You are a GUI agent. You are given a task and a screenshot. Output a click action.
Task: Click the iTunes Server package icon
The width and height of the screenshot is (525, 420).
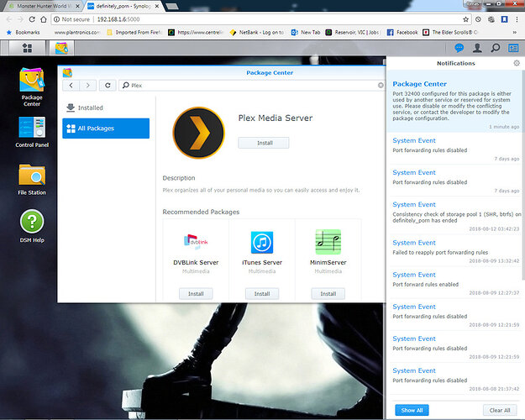(x=262, y=242)
